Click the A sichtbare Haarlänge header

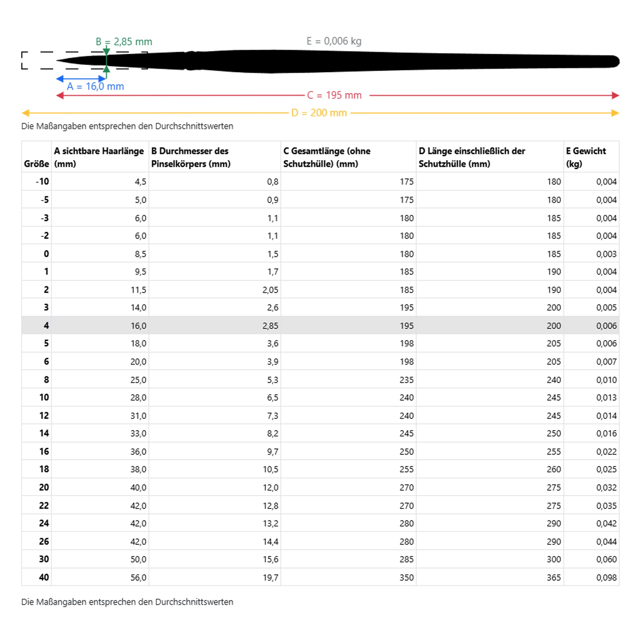point(99,157)
